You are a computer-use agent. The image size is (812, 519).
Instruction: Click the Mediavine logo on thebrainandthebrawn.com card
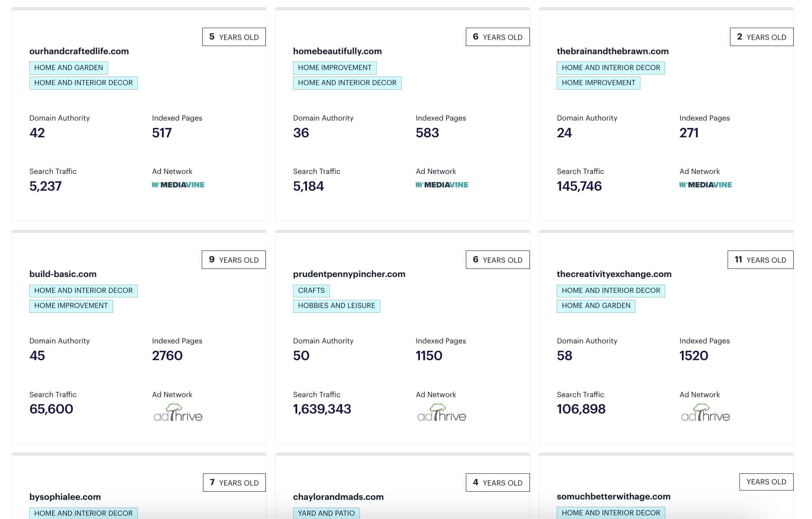tap(706, 185)
